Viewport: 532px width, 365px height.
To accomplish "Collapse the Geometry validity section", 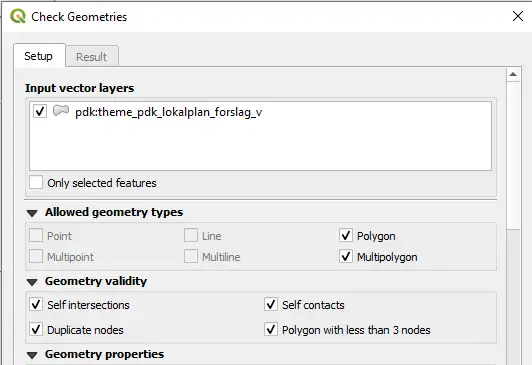I will (32, 282).
